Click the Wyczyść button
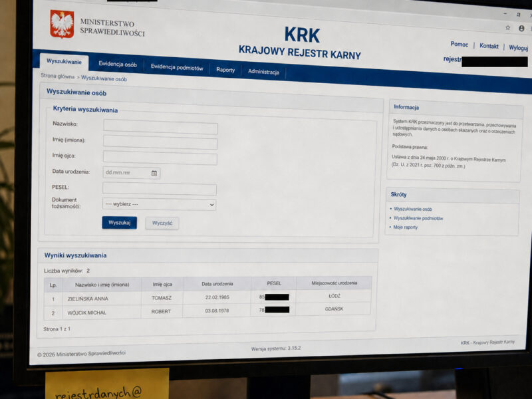 pos(162,223)
